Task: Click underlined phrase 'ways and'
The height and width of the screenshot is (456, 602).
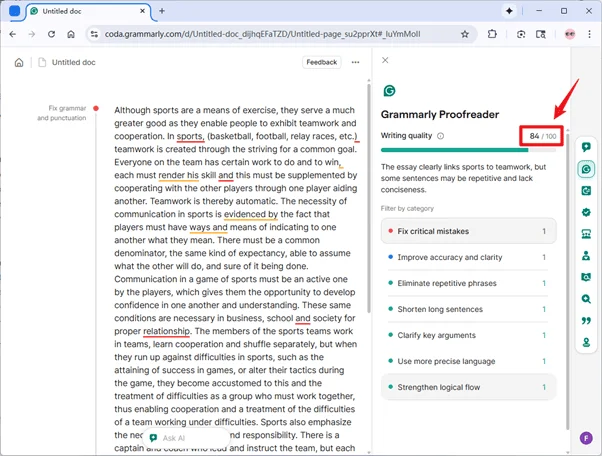Action: tap(208, 227)
